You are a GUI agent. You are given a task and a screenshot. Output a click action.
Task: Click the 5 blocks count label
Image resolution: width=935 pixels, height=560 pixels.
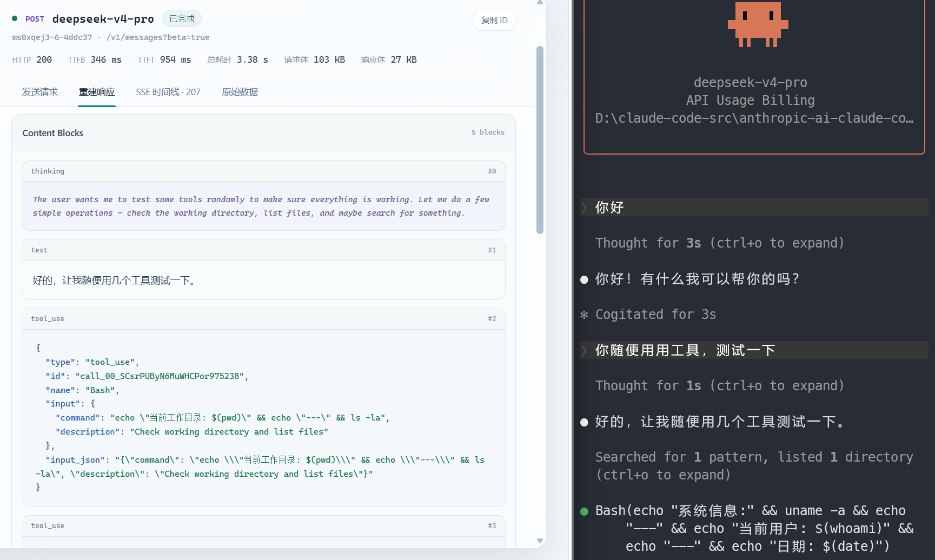click(x=488, y=132)
